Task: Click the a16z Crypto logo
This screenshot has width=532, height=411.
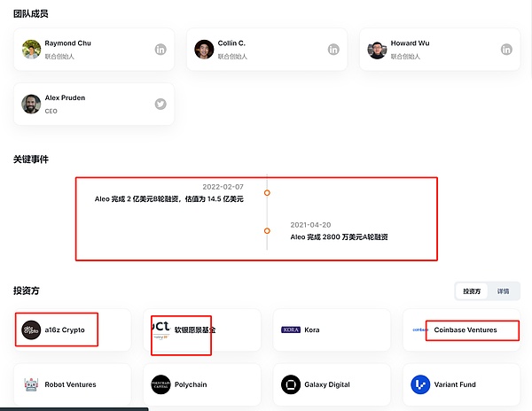Action: [x=32, y=330]
